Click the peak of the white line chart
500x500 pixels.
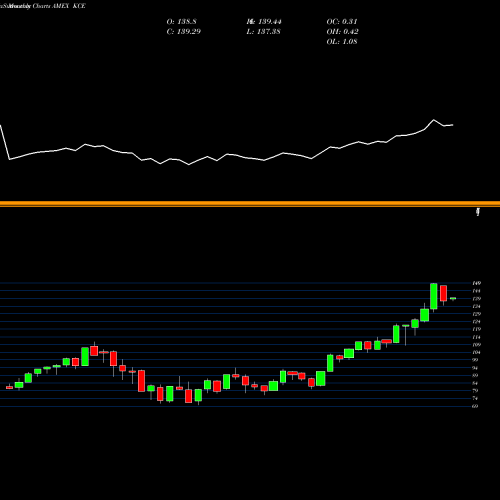(434, 120)
